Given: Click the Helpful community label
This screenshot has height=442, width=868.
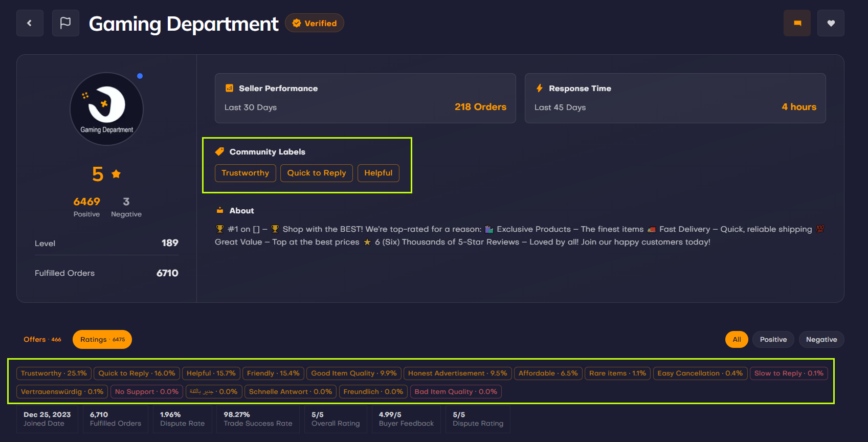Looking at the screenshot, I should coord(378,173).
